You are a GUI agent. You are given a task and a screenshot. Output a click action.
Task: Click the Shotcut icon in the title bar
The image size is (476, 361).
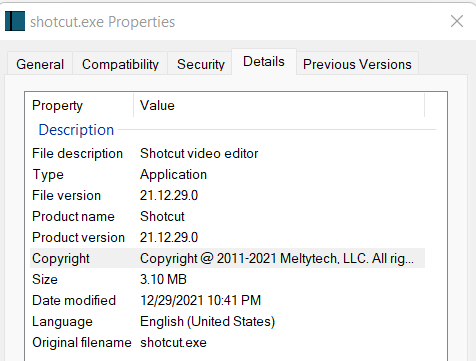[x=15, y=21]
